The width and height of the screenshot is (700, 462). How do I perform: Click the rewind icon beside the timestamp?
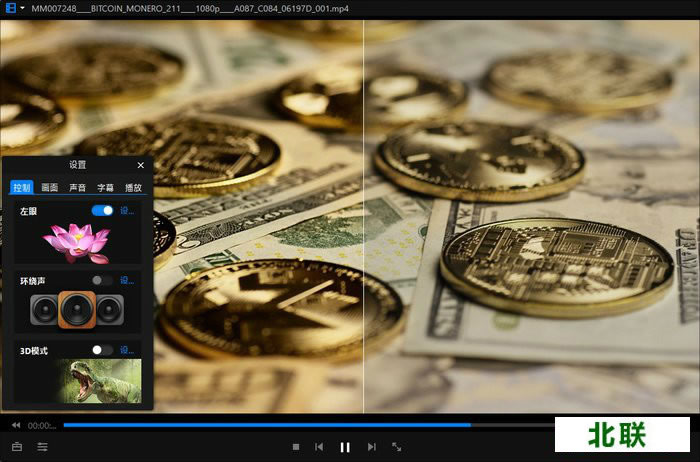tap(16, 425)
